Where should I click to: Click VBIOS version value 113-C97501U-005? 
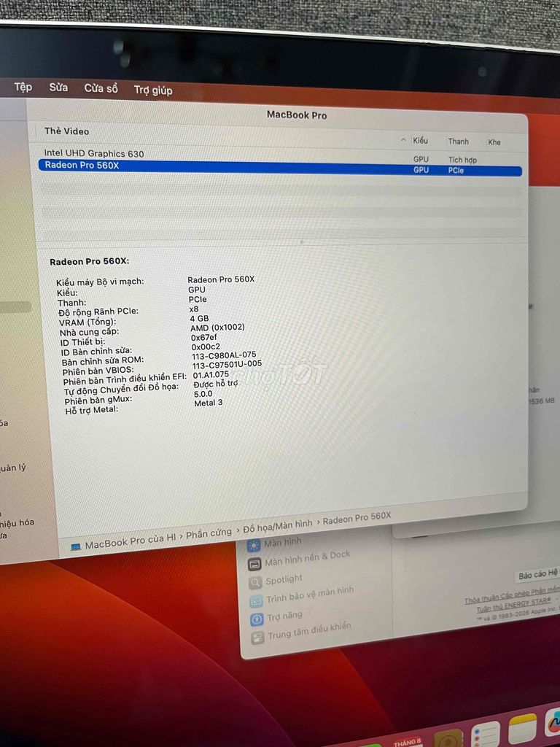227,365
